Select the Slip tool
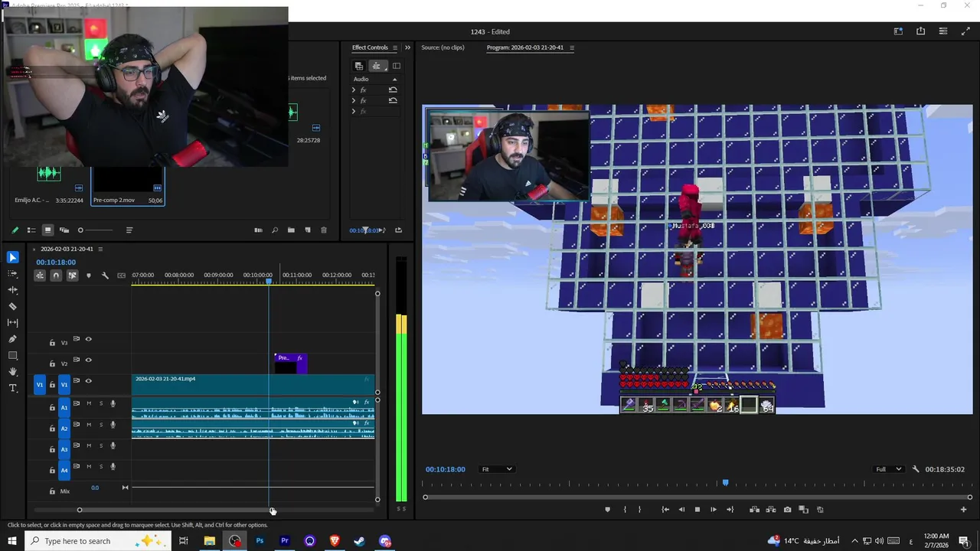The height and width of the screenshot is (551, 980). click(12, 322)
